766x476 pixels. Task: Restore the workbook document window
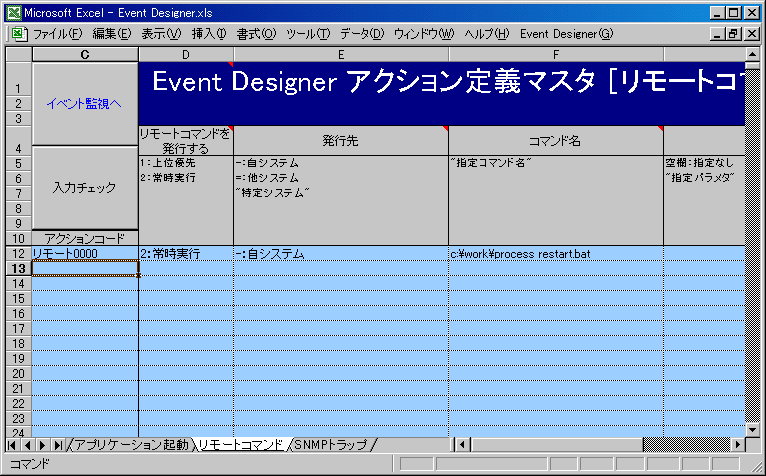pyautogui.click(x=733, y=34)
